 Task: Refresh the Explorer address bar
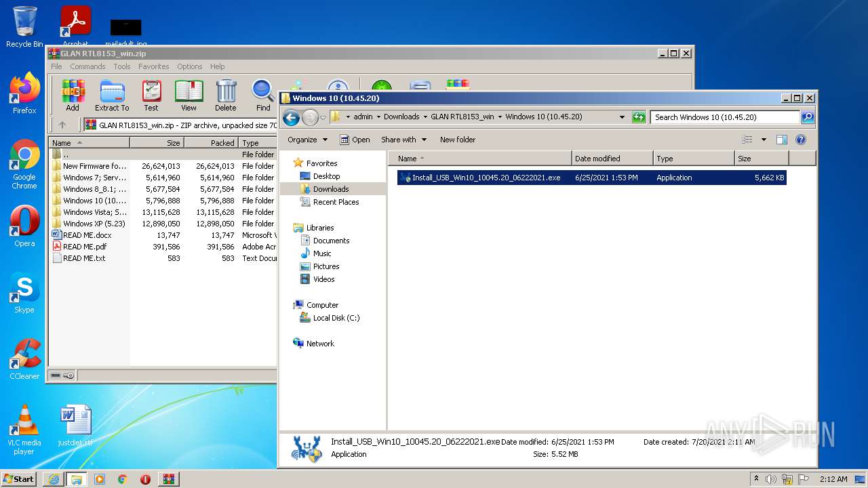639,117
